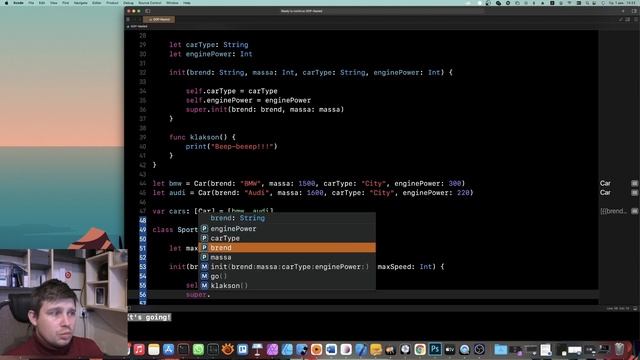The height and width of the screenshot is (360, 640).
Task: Open the Product menu
Action: (x=112, y=3)
